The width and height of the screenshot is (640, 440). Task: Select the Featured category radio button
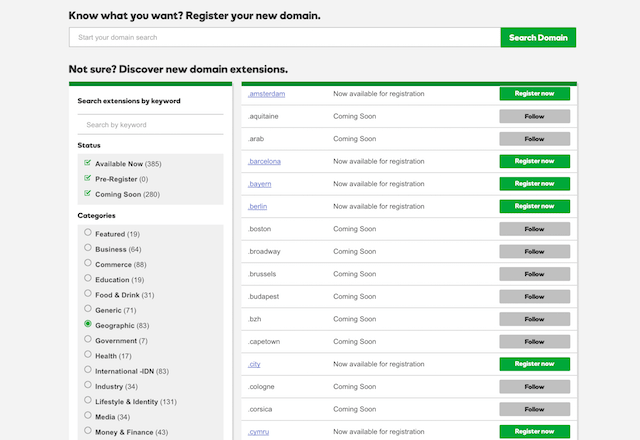(x=88, y=233)
